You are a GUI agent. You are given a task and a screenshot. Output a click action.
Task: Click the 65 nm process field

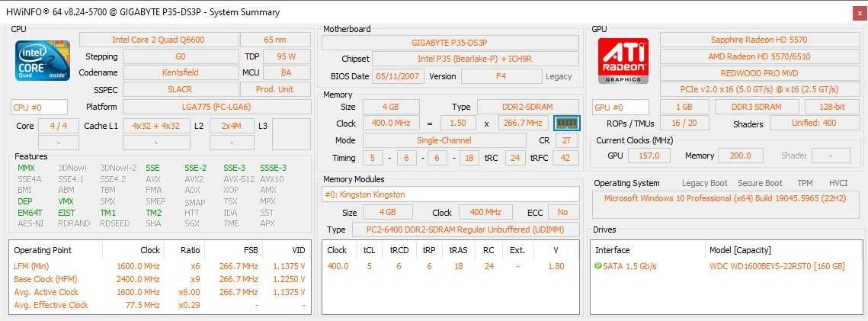point(275,40)
